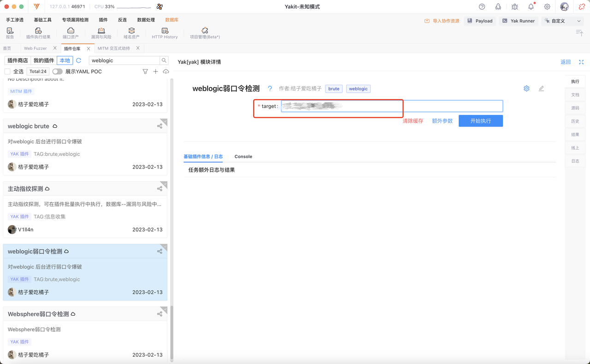Click the engine icon beside CPU usage
Image resolution: width=590 pixels, height=364 pixels.
point(159,7)
